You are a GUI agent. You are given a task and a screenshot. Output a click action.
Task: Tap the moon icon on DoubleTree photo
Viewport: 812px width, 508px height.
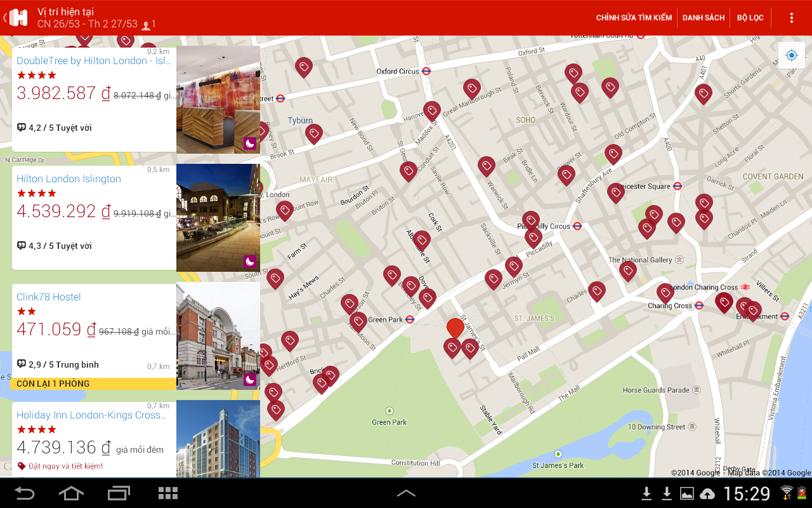(250, 144)
